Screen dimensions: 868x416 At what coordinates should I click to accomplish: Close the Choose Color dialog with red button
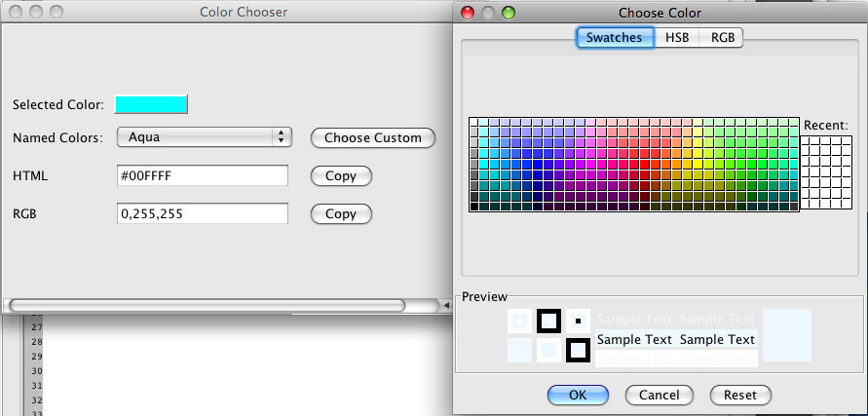click(x=468, y=13)
